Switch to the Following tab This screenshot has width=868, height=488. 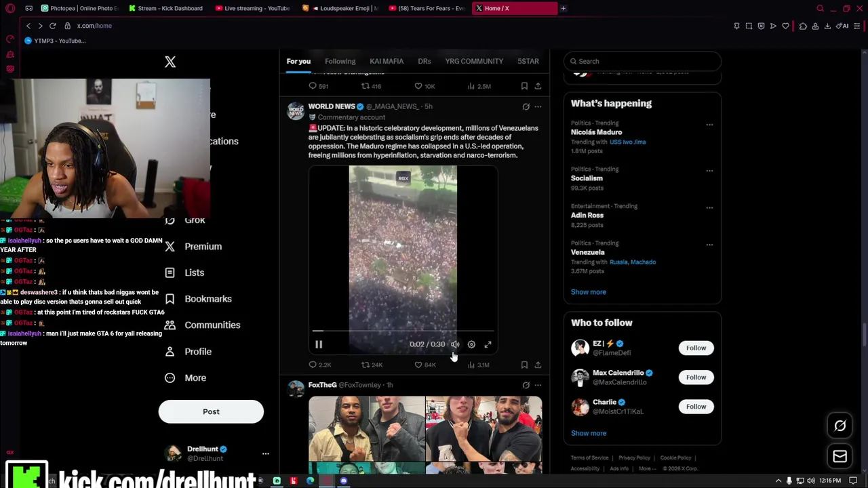[x=340, y=61]
